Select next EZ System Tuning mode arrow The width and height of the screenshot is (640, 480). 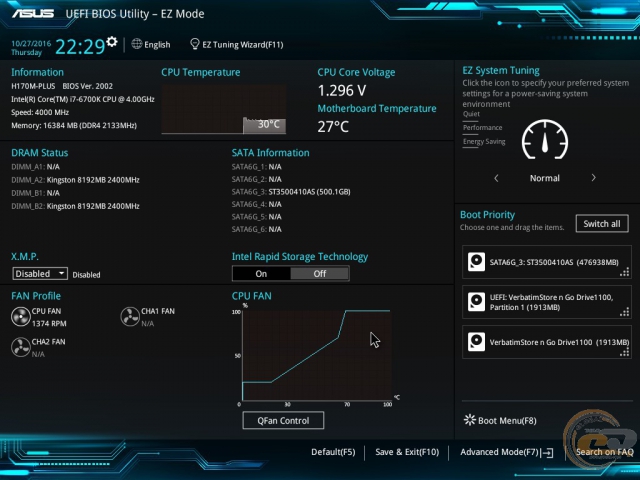point(593,178)
